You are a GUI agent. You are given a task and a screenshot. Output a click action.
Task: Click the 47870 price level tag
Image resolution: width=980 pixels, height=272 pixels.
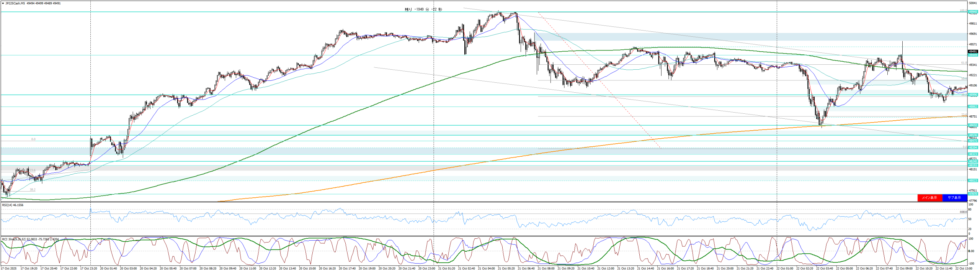973,194
